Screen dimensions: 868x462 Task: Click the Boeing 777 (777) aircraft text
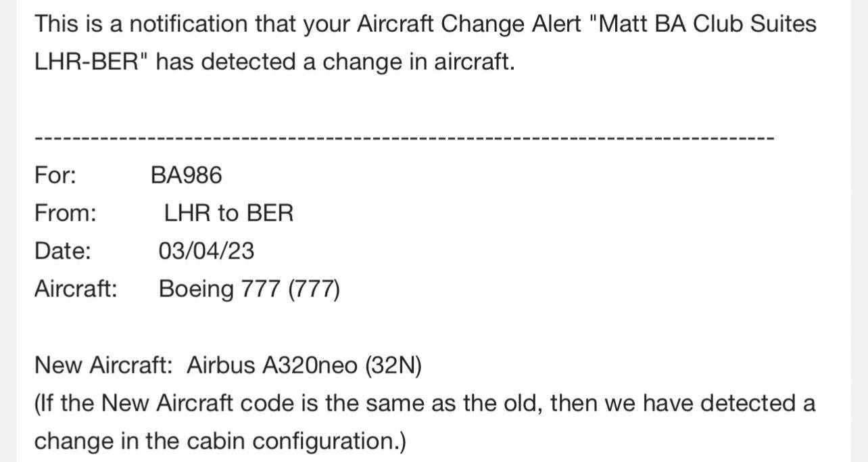249,290
